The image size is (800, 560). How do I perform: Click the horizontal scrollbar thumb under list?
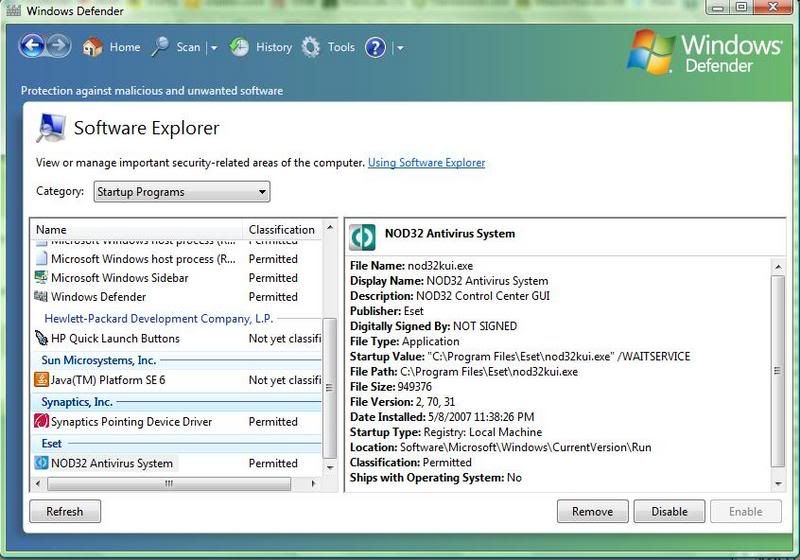pos(169,483)
